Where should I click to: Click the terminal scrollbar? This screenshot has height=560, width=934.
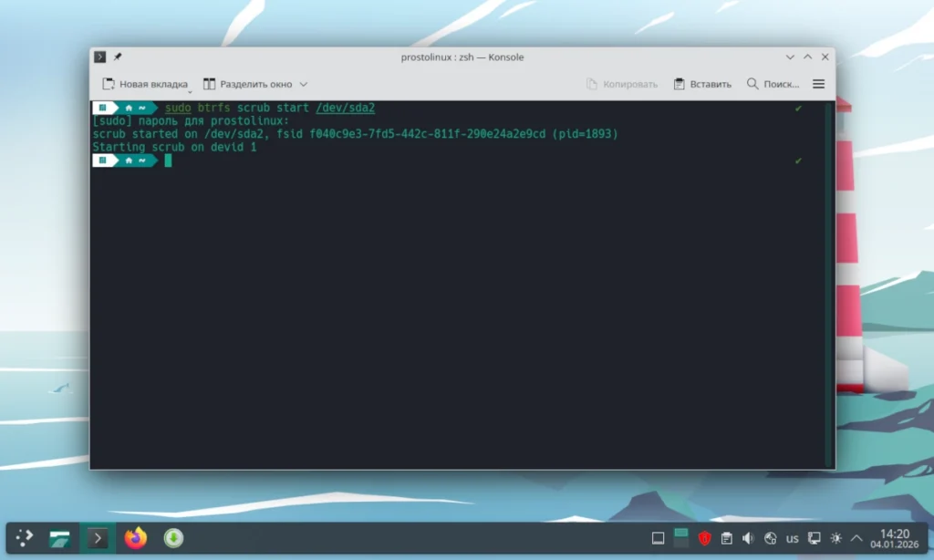click(x=828, y=285)
